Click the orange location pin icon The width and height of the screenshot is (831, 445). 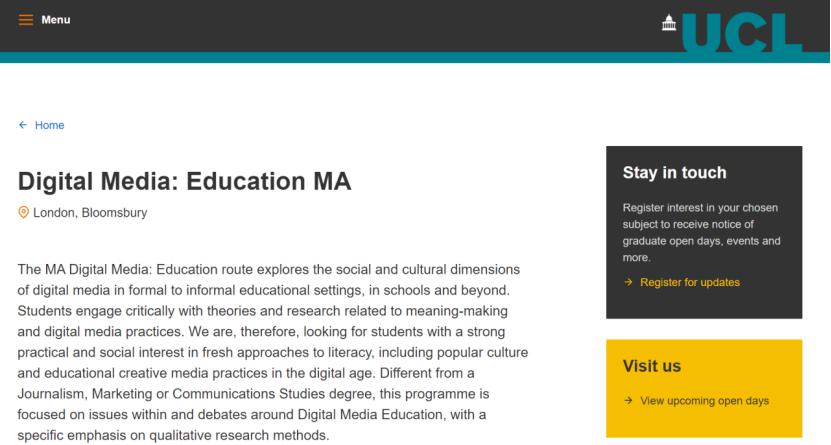tap(23, 212)
